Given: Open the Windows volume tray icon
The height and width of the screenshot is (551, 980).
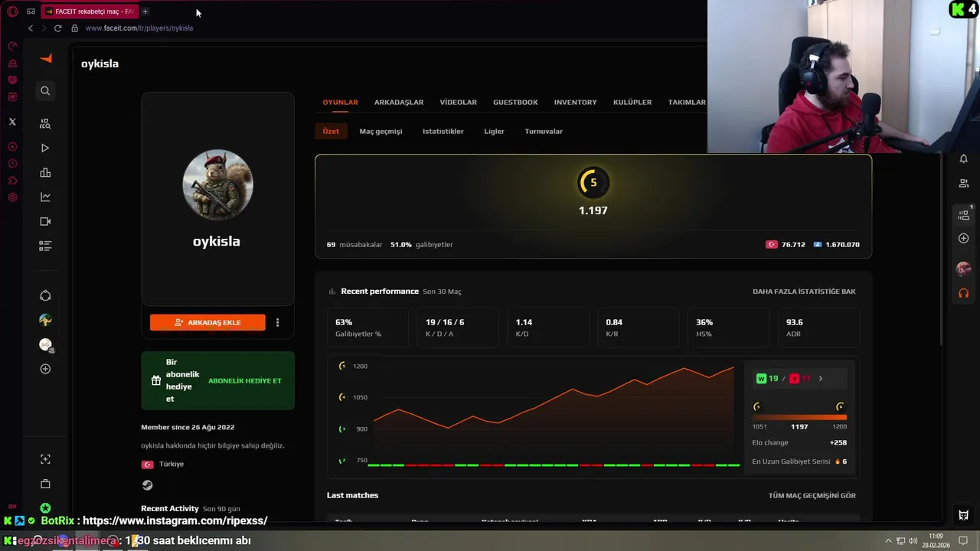Looking at the screenshot, I should (x=913, y=541).
